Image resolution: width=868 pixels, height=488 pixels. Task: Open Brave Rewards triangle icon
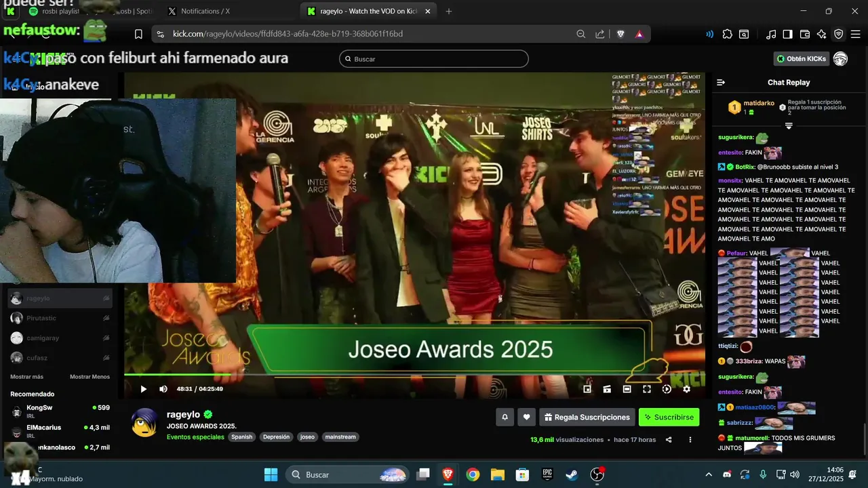tap(639, 34)
